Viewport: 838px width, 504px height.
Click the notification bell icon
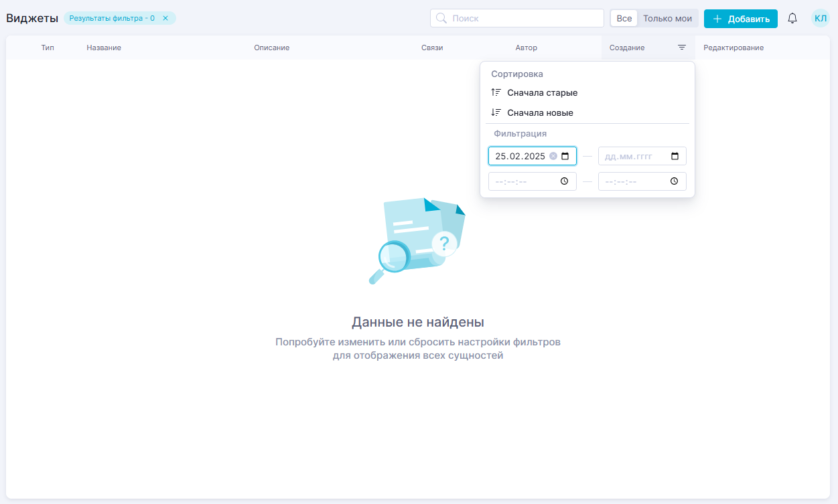(792, 19)
